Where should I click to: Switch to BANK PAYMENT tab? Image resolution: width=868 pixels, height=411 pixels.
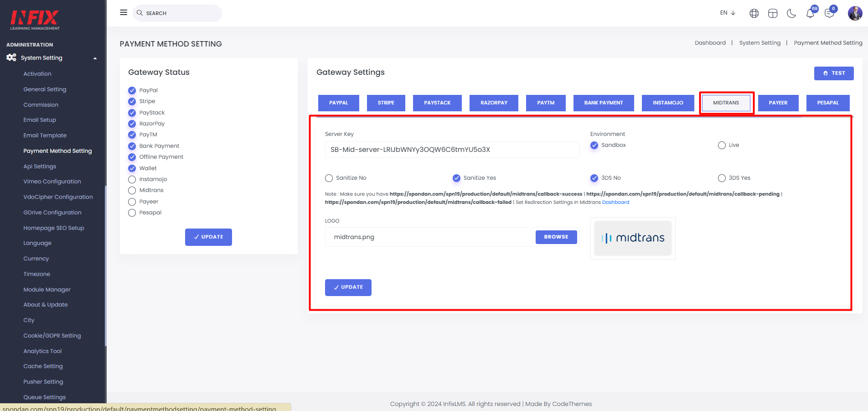(x=604, y=103)
